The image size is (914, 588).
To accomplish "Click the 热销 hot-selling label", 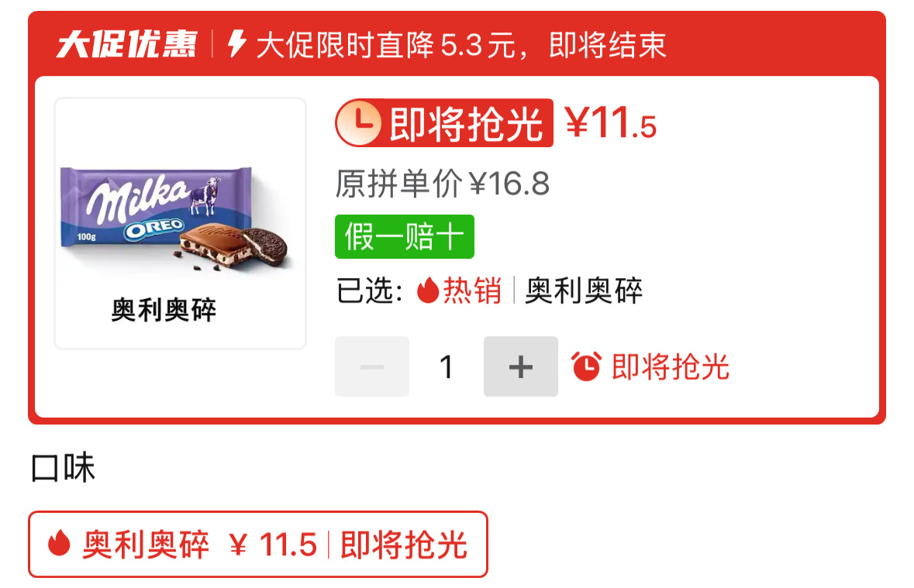I will pos(472,291).
